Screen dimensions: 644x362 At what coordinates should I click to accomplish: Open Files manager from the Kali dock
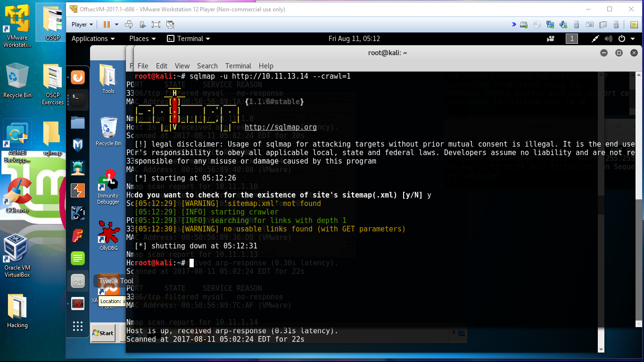pyautogui.click(x=78, y=123)
